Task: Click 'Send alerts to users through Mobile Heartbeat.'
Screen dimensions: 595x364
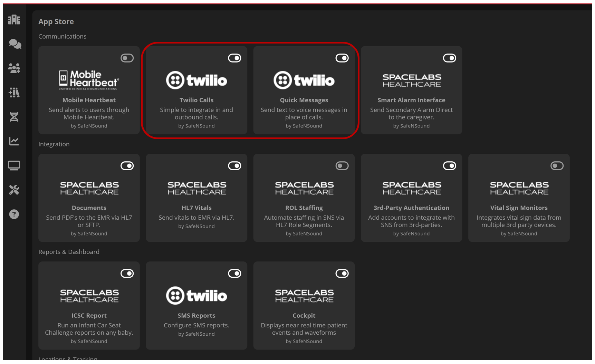Action: [x=89, y=114]
